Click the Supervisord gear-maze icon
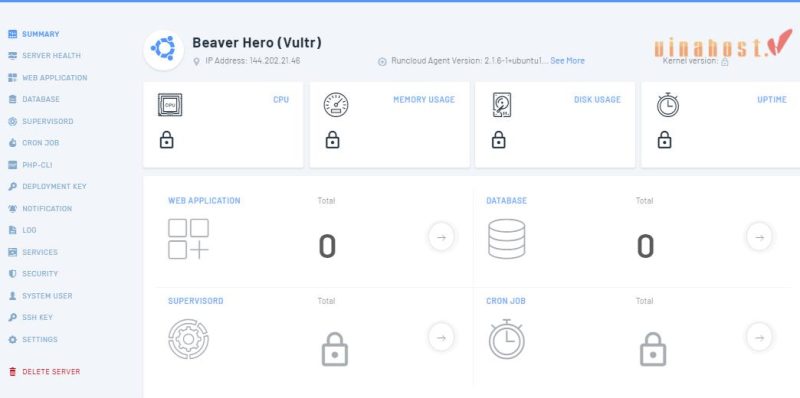The image size is (800, 398). pyautogui.click(x=188, y=339)
